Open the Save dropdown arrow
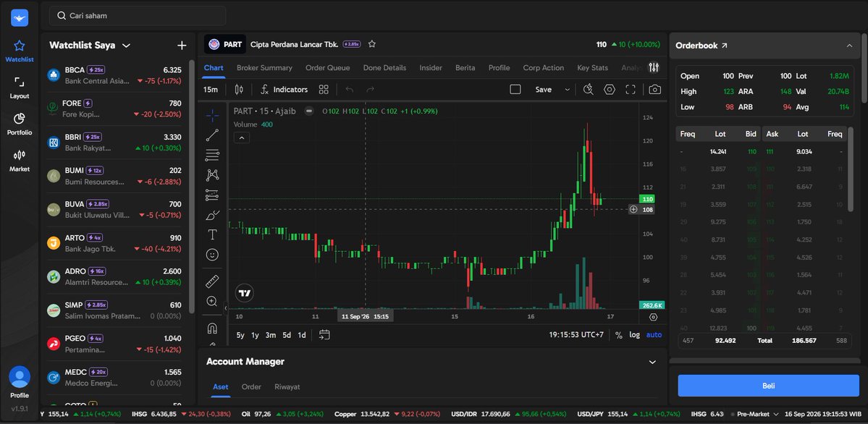Screen dimensions: 868x424 point(567,89)
